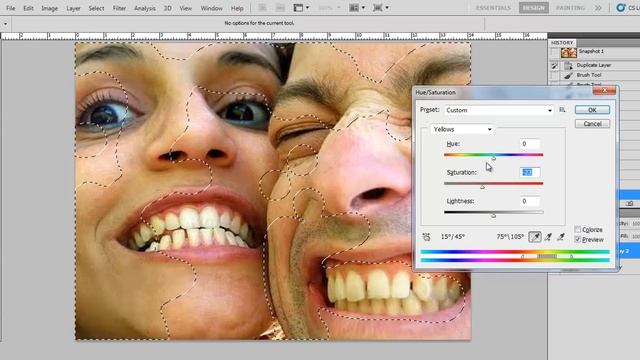Click the Saturation value input field
Screen dimensions: 640x360
tap(530, 172)
